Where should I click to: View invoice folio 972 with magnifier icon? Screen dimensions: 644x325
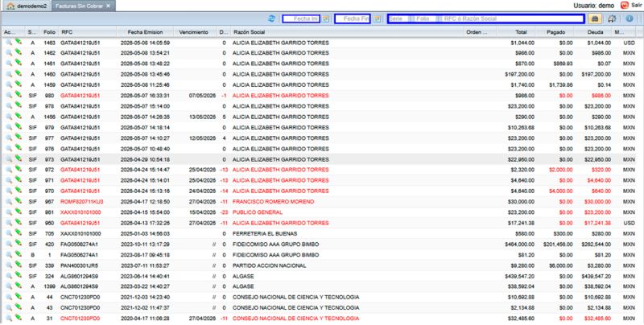(9, 170)
